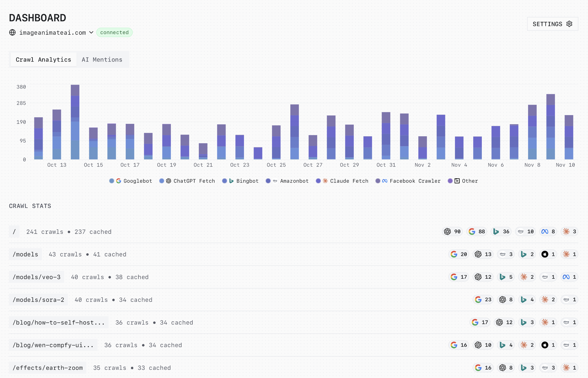The image size is (588, 378).
Task: Select the Crawl Analytics tab
Action: point(43,59)
